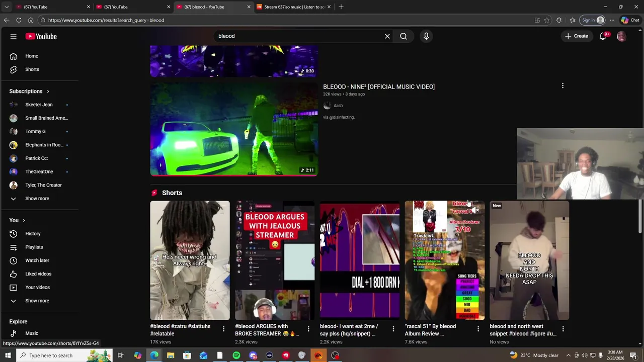The width and height of the screenshot is (644, 362).
Task: Click the Create button
Action: pos(577,36)
